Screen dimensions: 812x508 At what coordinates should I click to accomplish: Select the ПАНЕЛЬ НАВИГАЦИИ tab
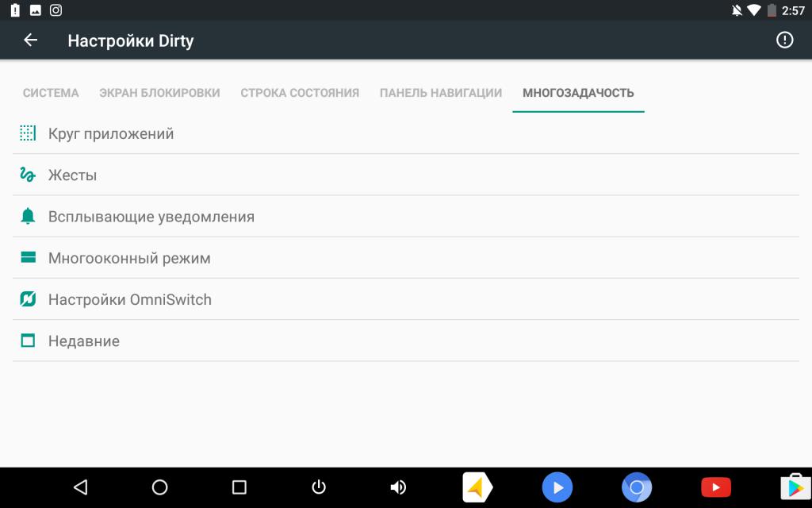(x=441, y=93)
